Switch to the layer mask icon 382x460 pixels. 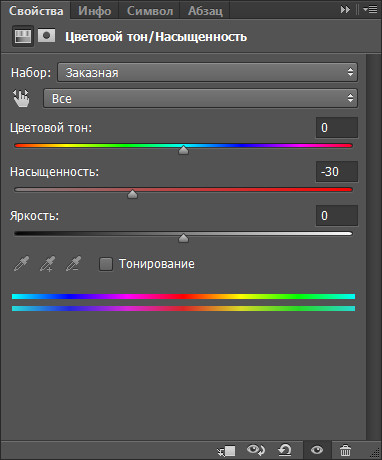46,35
